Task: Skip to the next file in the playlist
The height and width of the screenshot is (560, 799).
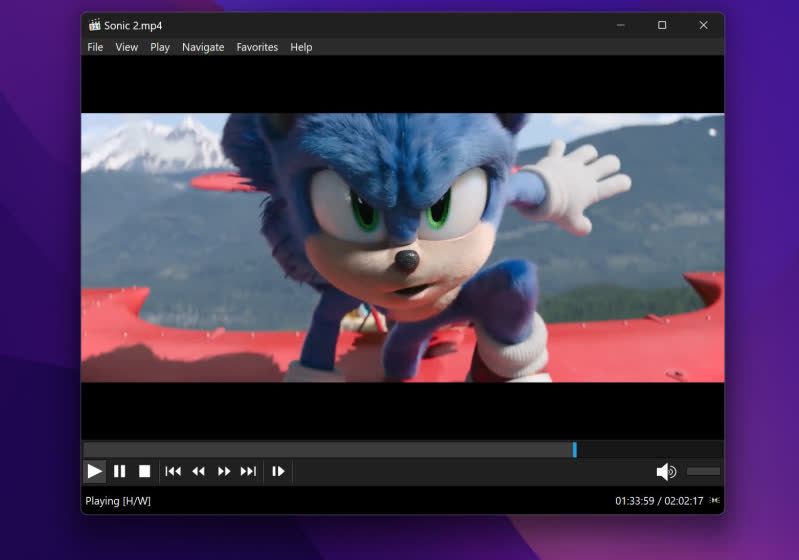Action: (249, 471)
